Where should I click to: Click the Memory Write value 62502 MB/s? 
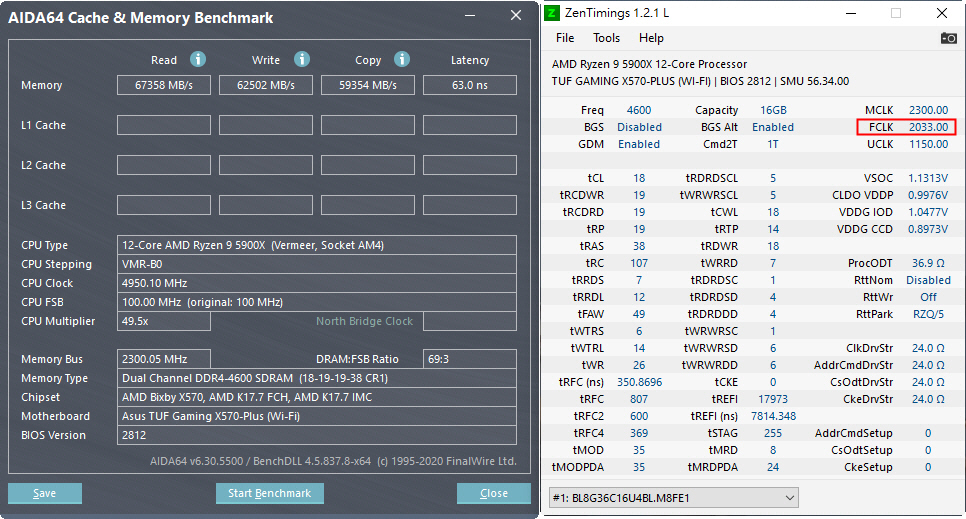pos(266,85)
